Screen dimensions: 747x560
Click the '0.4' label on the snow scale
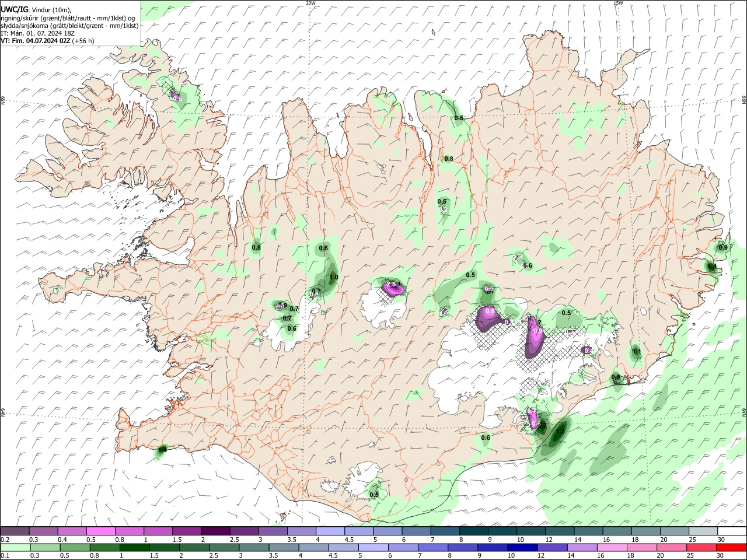point(62,539)
